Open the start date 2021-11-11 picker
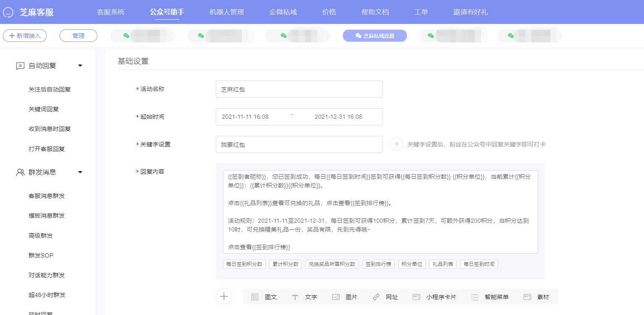The width and height of the screenshot is (644, 315). point(245,117)
